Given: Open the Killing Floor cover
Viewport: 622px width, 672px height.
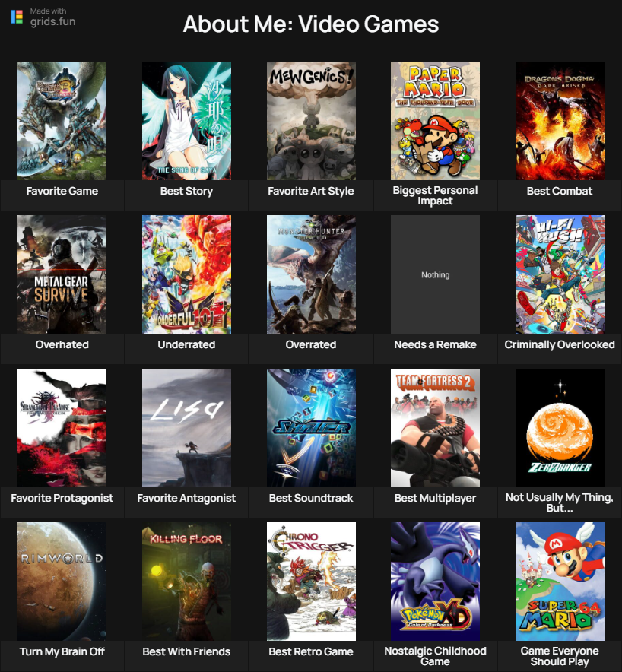Looking at the screenshot, I should tap(186, 581).
